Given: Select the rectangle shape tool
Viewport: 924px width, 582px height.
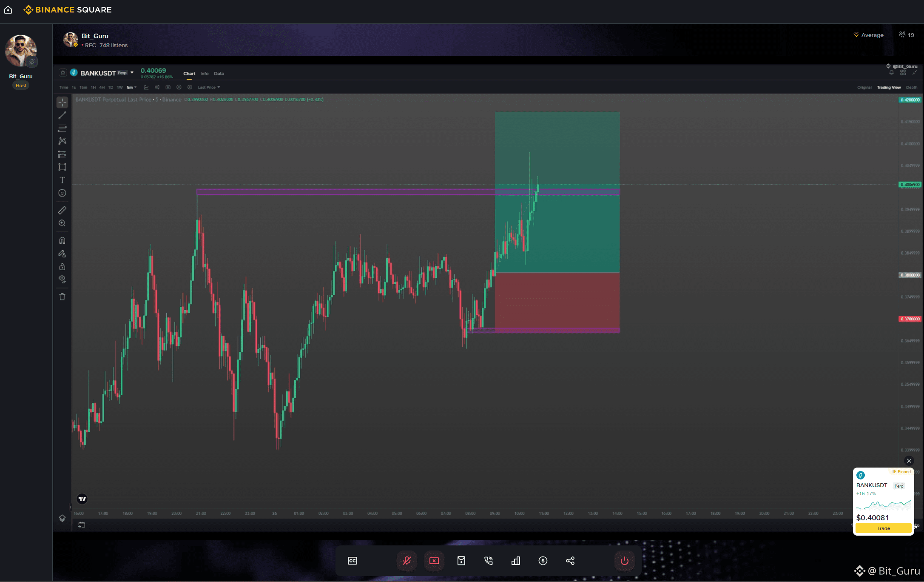Looking at the screenshot, I should coord(62,167).
